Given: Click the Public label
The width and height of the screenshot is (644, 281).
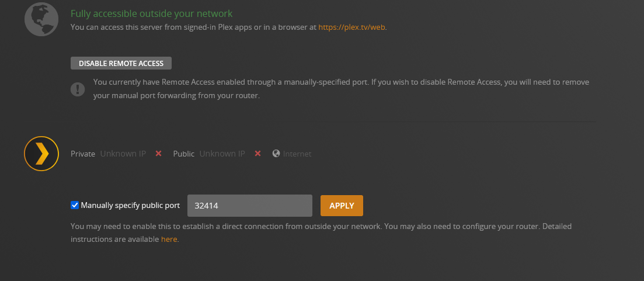Looking at the screenshot, I should 183,154.
